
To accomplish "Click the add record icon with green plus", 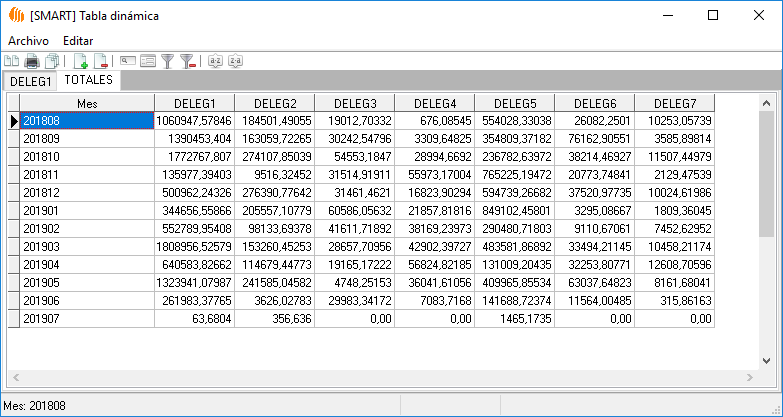I will [82, 61].
